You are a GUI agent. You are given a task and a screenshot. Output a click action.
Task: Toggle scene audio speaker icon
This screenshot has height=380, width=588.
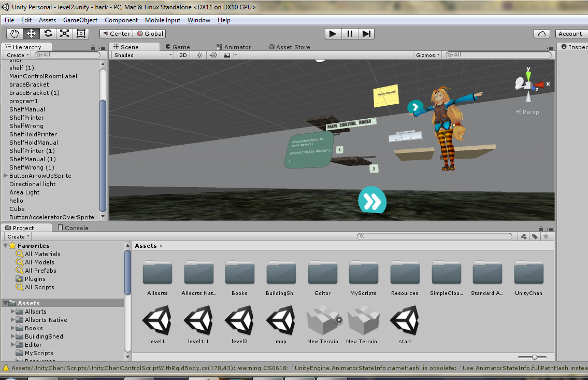(x=212, y=55)
